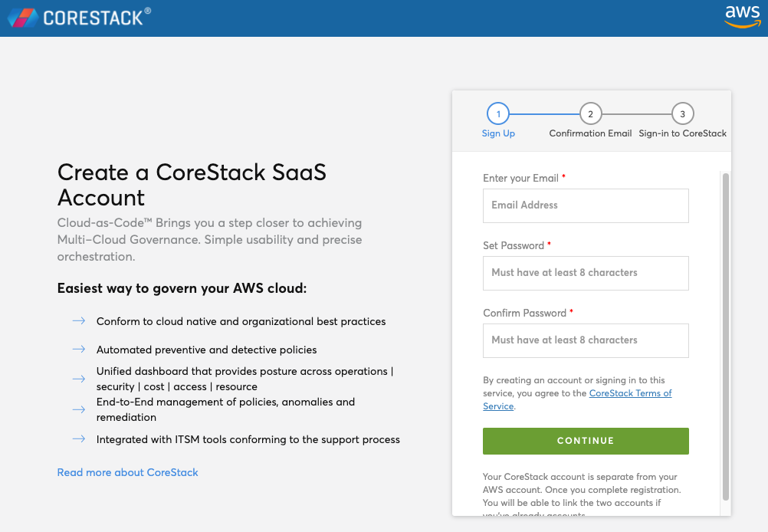Screen dimensions: 768x532
Task: Click the green CONTINUE button
Action: pyautogui.click(x=586, y=441)
